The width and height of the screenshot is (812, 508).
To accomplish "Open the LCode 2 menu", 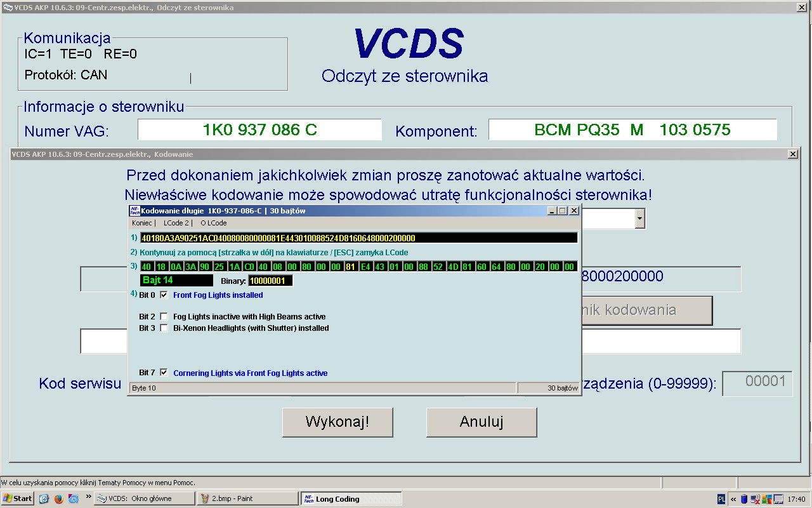I will coord(177,223).
